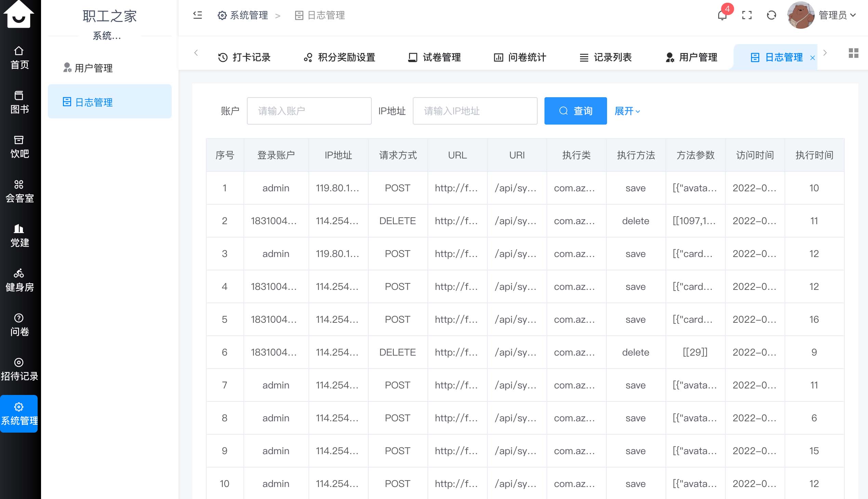Switch to the 问卷统计 tab
The width and height of the screenshot is (868, 499).
pyautogui.click(x=520, y=57)
